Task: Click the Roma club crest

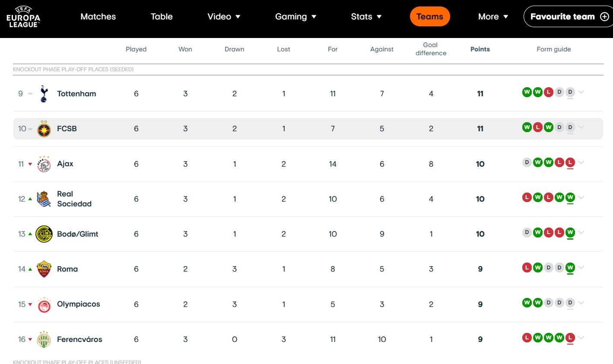Action: [x=44, y=269]
